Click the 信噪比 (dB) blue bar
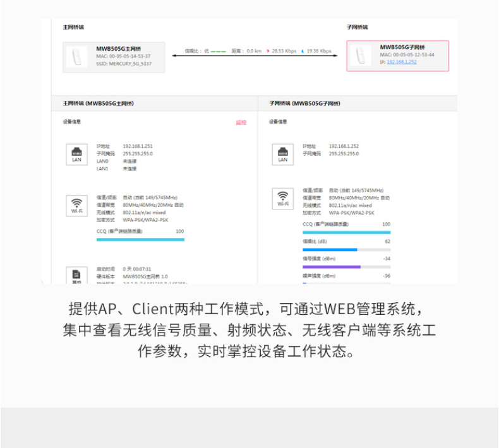This screenshot has width=499, height=448. click(x=330, y=250)
